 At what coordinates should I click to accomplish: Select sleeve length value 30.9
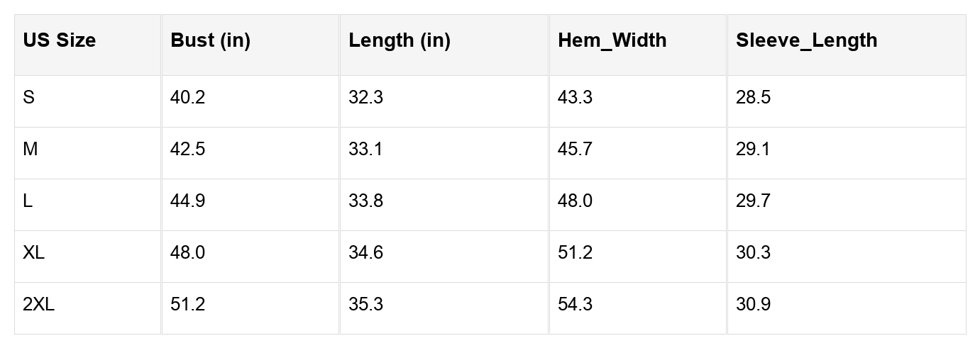753,305
